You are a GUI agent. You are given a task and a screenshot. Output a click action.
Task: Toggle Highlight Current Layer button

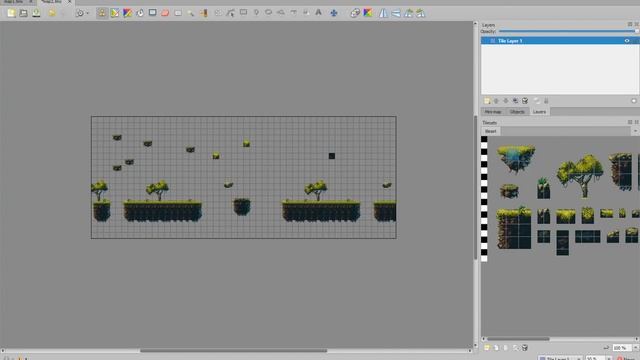(x=634, y=101)
